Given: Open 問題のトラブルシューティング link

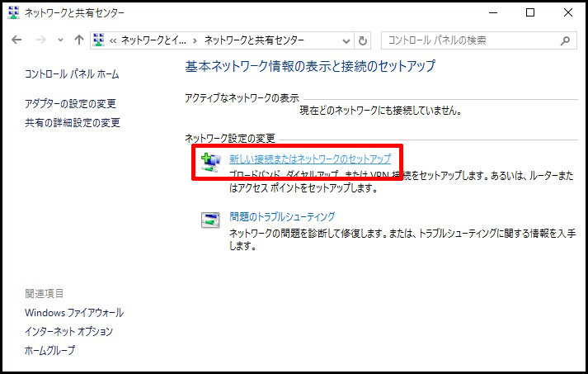Looking at the screenshot, I should [x=282, y=216].
